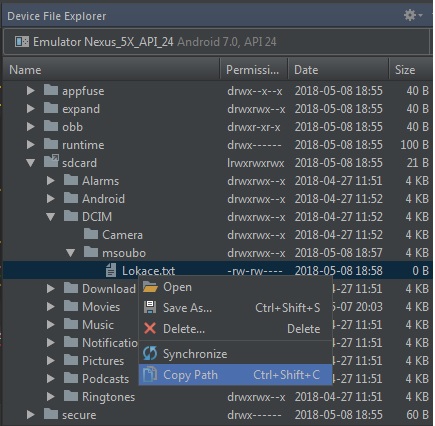Image resolution: width=435 pixels, height=426 pixels.
Task: Collapse the msoubo folder arrow
Action: 71,253
